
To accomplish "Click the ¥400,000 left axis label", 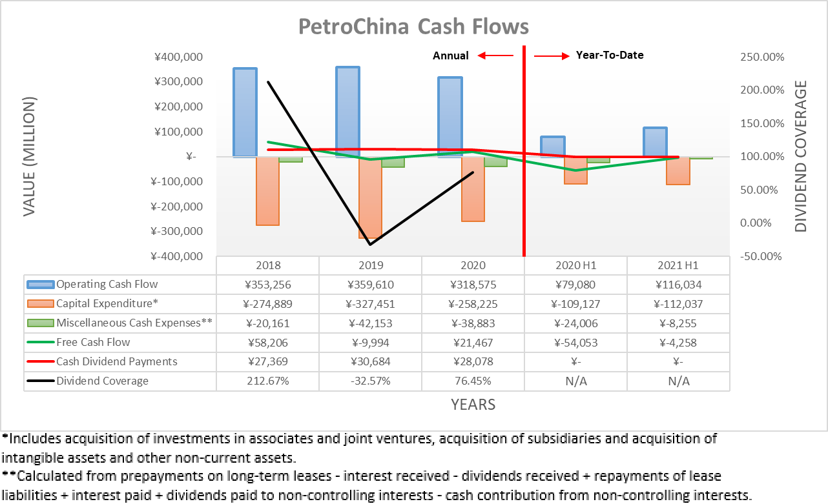I will pos(179,57).
